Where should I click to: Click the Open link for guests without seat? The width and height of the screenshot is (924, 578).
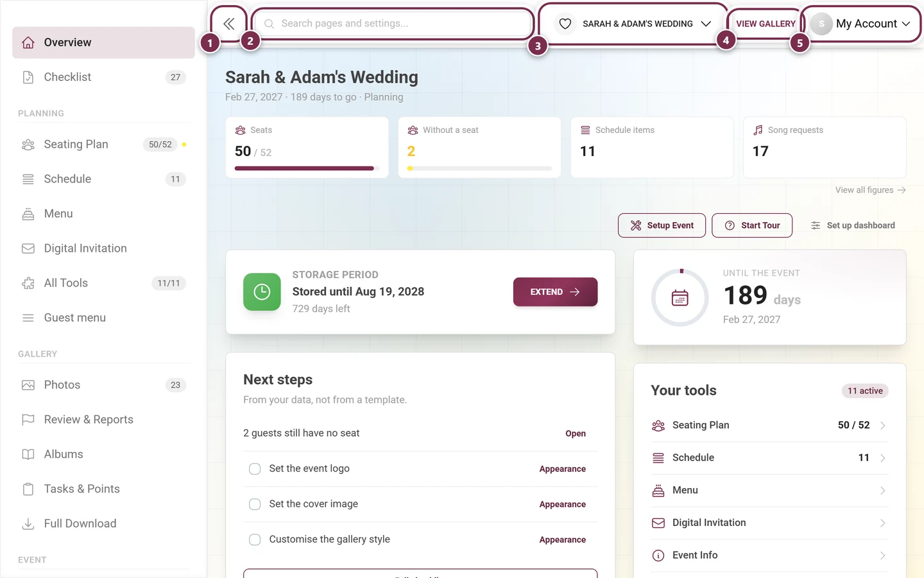coord(576,433)
